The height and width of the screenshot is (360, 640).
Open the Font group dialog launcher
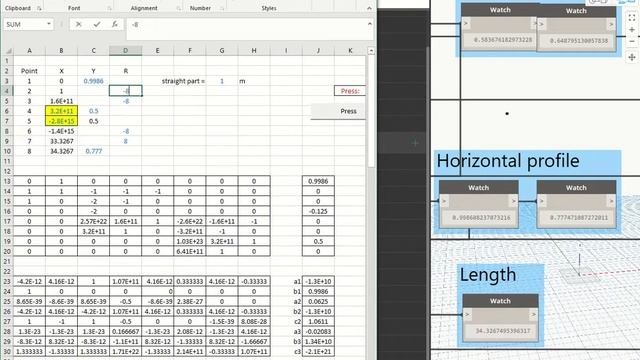click(x=109, y=8)
